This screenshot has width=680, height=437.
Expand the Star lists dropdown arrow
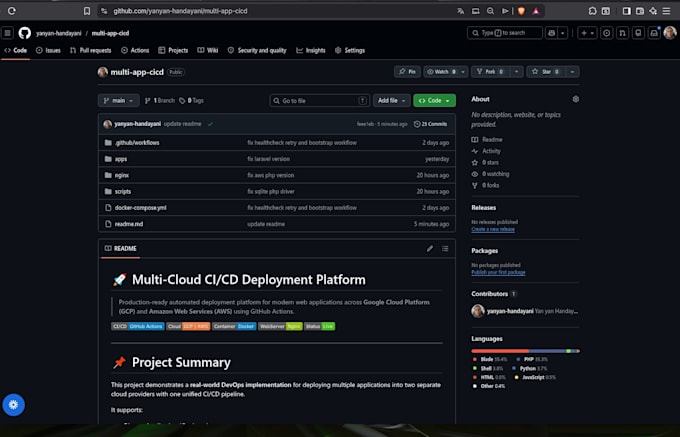pyautogui.click(x=572, y=72)
